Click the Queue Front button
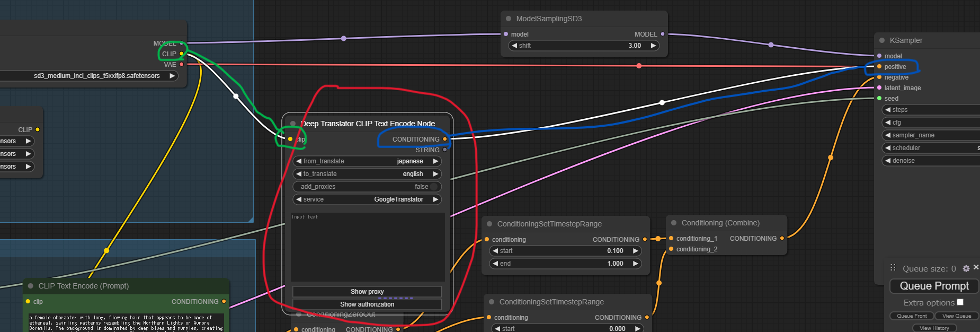The width and height of the screenshot is (980, 332). click(912, 316)
